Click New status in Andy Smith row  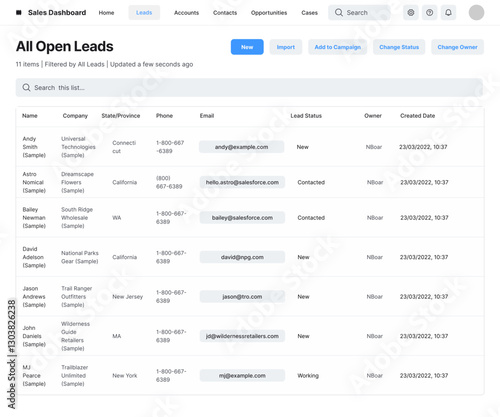tap(303, 147)
